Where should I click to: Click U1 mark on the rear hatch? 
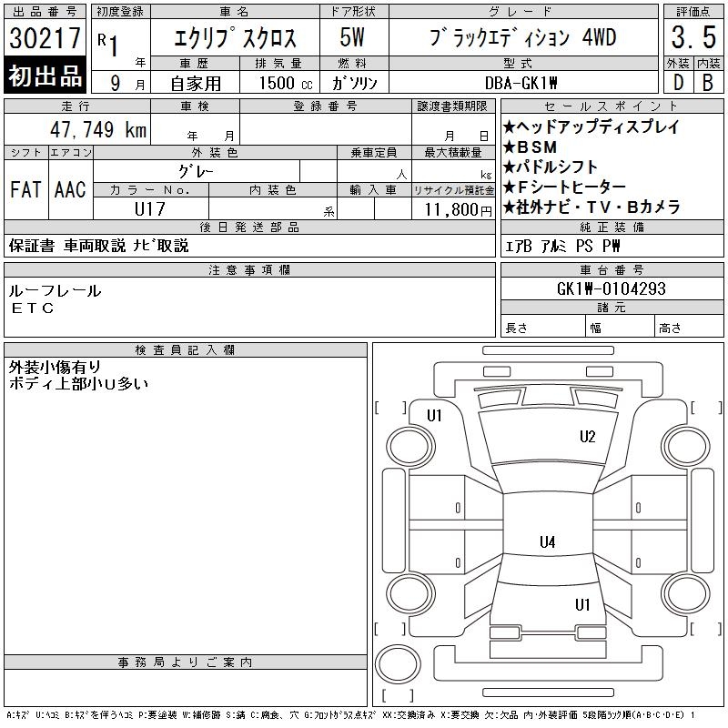(x=582, y=605)
